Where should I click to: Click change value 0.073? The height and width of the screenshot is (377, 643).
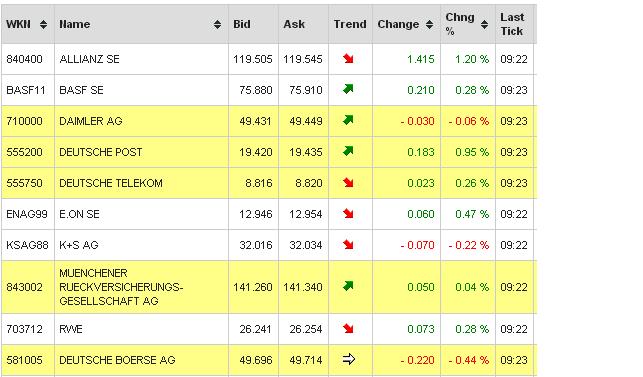tap(421, 329)
